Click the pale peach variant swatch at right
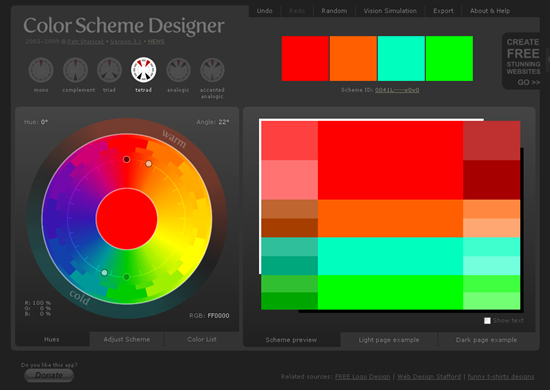This screenshot has height=390, width=550. [x=491, y=228]
